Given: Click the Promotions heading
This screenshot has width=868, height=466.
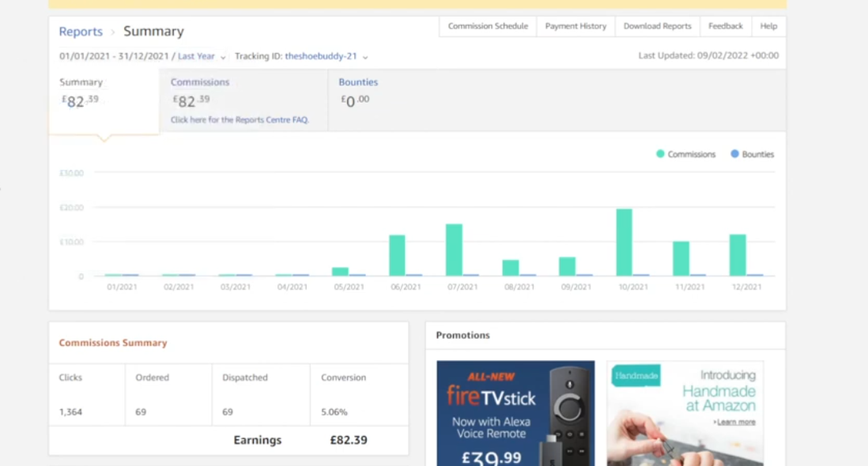Looking at the screenshot, I should [x=462, y=335].
